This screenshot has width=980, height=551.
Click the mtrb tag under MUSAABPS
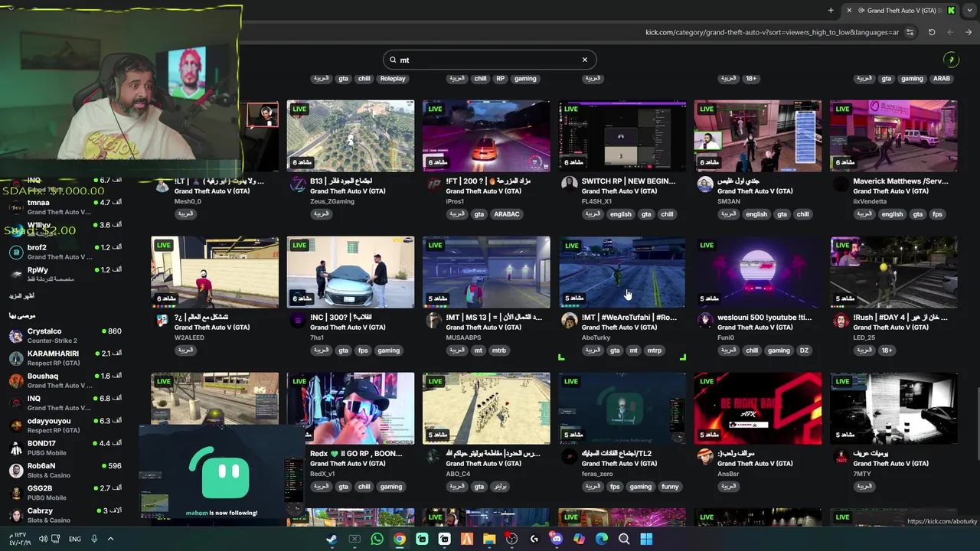pos(499,350)
